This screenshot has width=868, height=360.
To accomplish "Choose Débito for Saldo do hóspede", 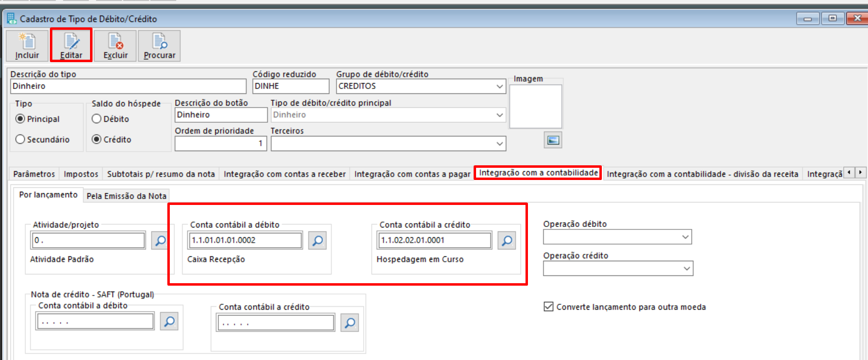I will [x=96, y=119].
